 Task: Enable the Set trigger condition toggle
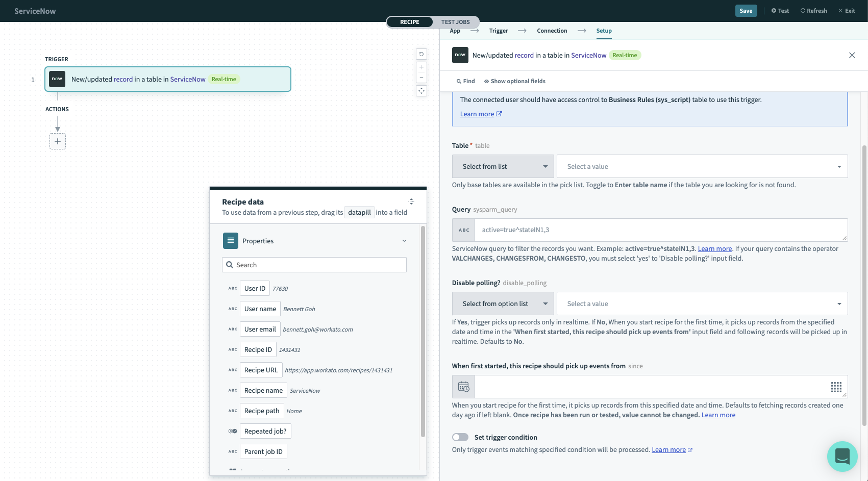(460, 437)
